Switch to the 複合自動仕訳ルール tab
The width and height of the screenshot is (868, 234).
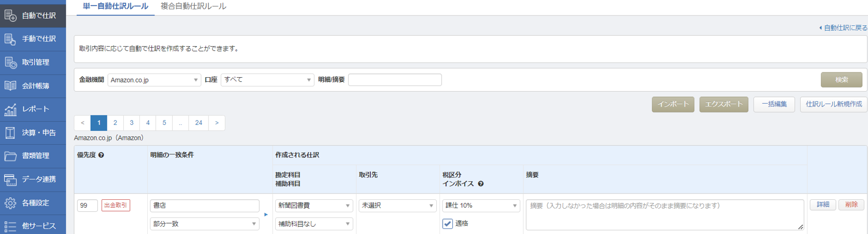[193, 7]
